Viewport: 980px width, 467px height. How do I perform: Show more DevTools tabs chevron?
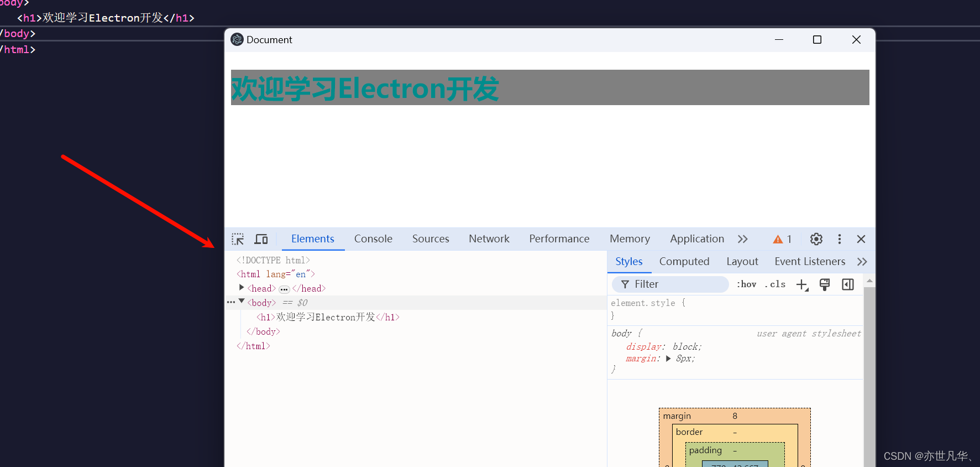[x=743, y=239]
